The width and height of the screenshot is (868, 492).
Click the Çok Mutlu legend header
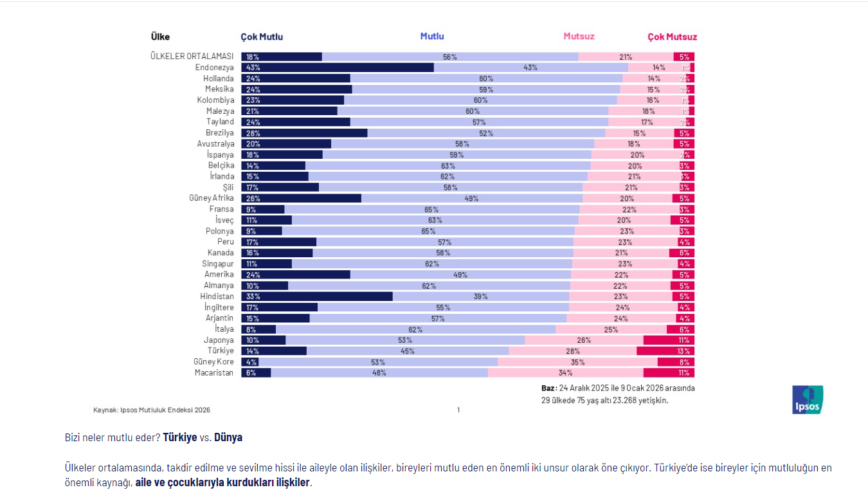pos(262,37)
